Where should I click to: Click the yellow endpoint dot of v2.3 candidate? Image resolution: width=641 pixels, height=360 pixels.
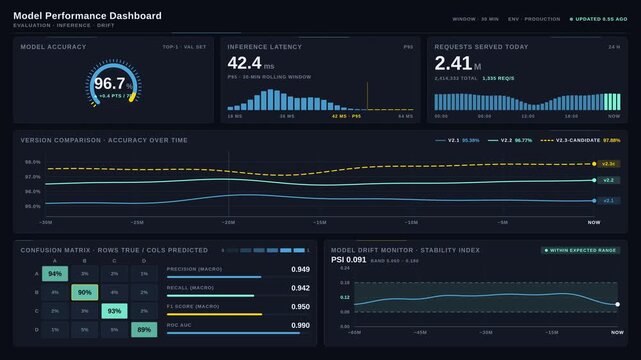pyautogui.click(x=594, y=164)
